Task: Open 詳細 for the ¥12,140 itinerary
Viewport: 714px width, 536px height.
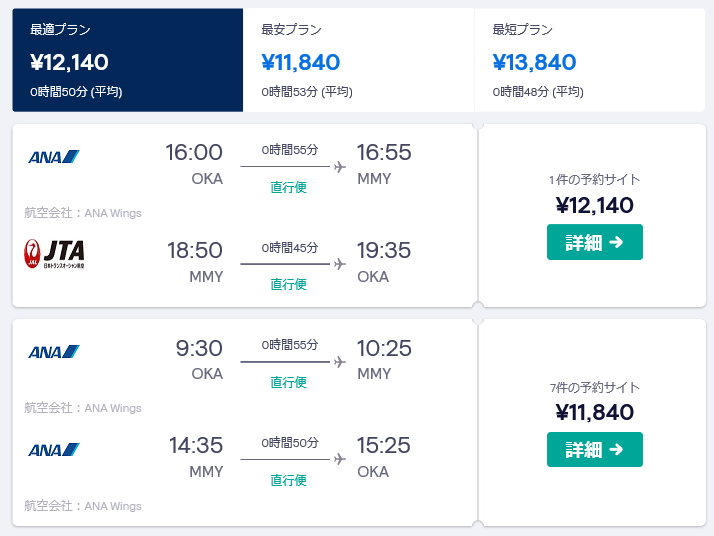Action: [595, 242]
